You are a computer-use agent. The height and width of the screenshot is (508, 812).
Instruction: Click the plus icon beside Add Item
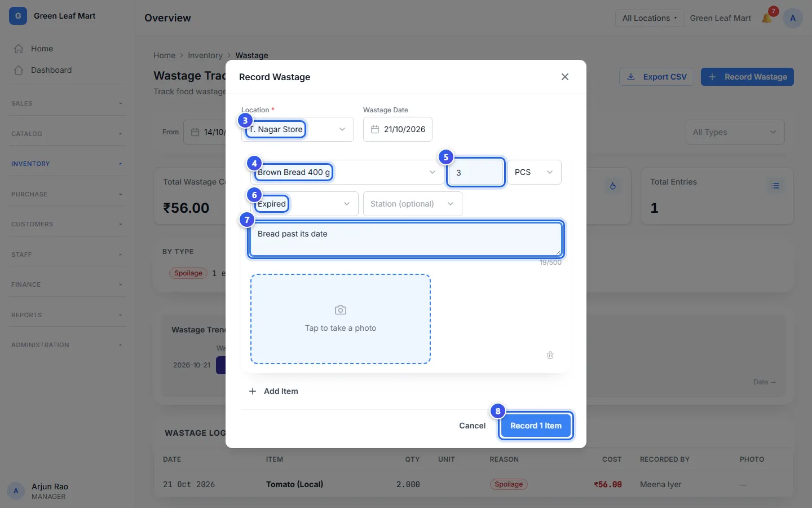253,391
